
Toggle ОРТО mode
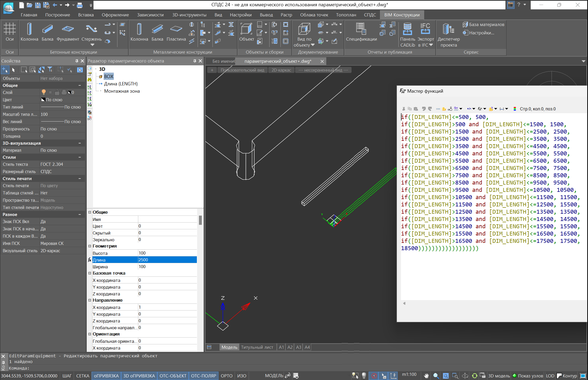[x=227, y=376]
